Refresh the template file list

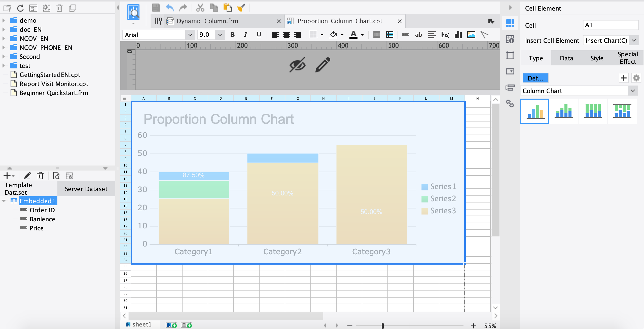click(20, 8)
